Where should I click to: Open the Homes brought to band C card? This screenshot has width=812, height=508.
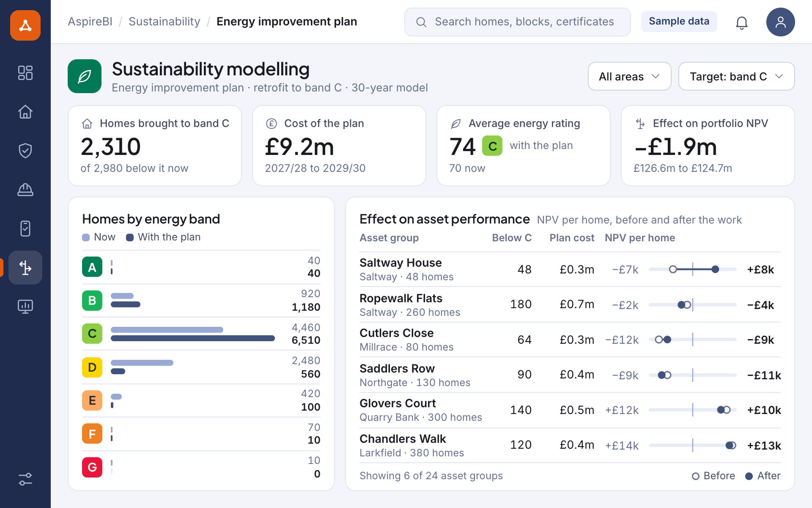point(155,146)
